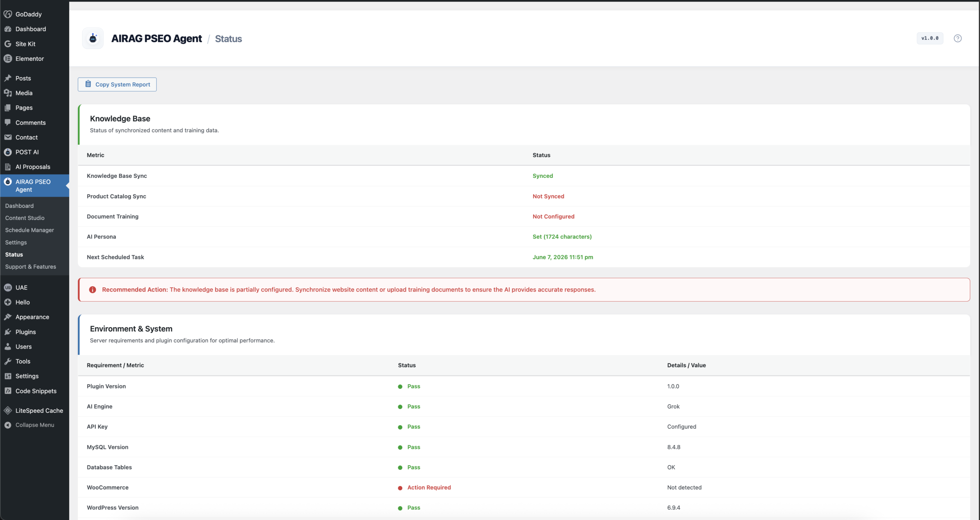Click the AIRAG PSEO Agent heading
980x520 pixels.
tap(157, 39)
